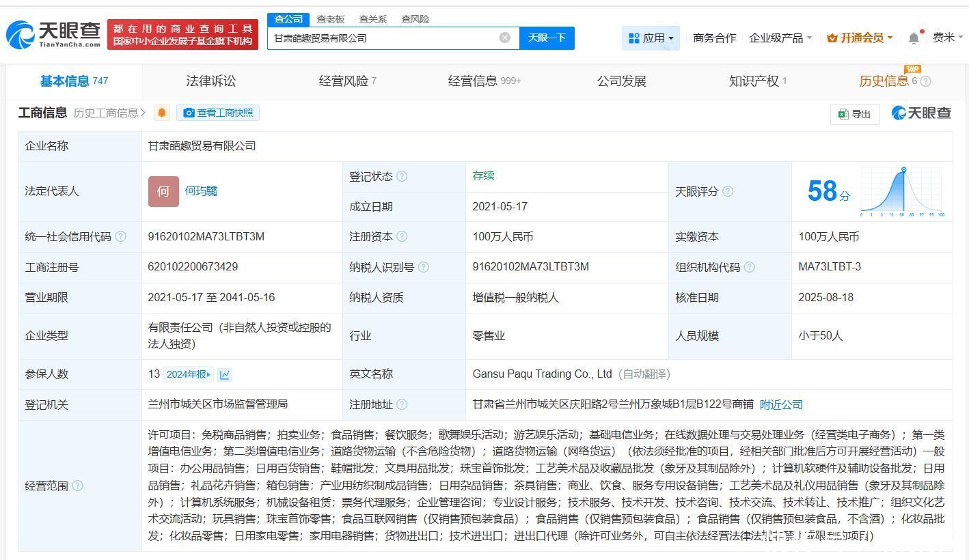Click help icon next to 注册地址
Screen dimensions: 969x560
click(x=402, y=404)
